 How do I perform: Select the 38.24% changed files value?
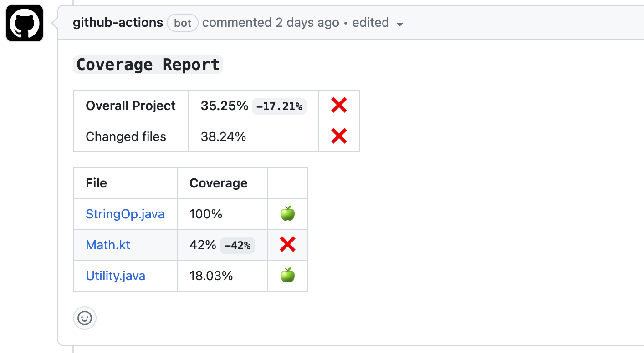(x=224, y=136)
